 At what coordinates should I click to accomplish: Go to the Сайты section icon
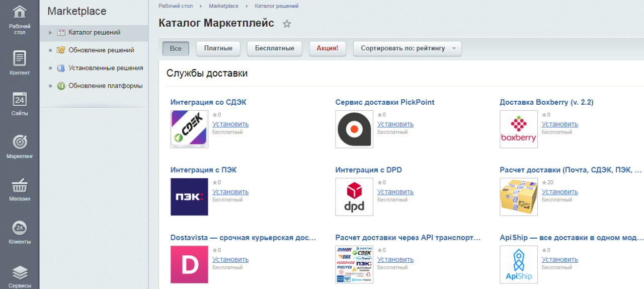pos(20,103)
